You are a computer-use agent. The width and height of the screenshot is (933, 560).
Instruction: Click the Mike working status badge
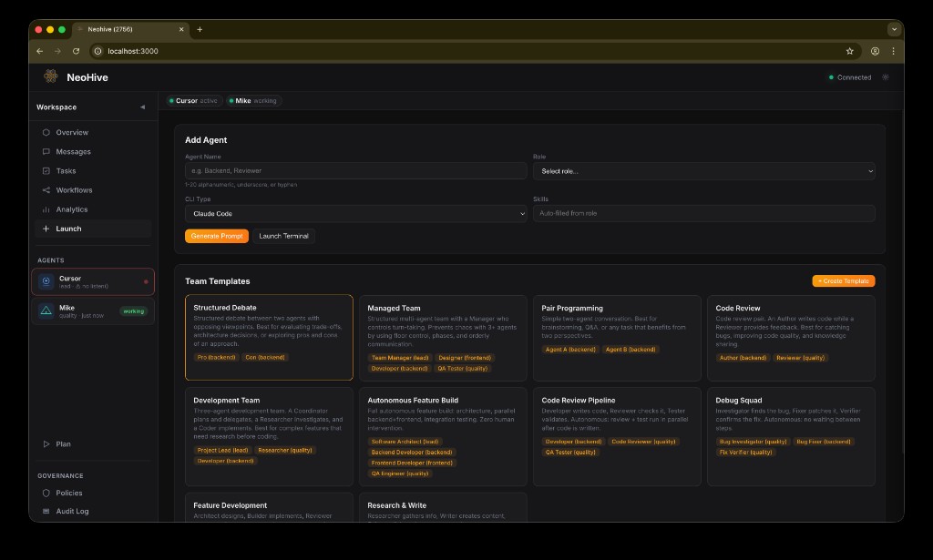pyautogui.click(x=134, y=311)
